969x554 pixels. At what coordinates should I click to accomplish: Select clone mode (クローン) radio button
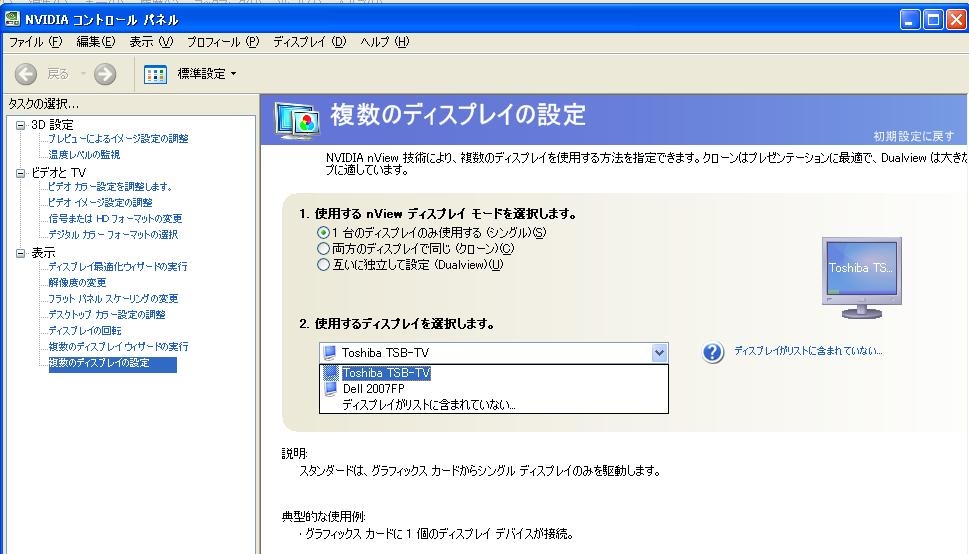[x=323, y=249]
